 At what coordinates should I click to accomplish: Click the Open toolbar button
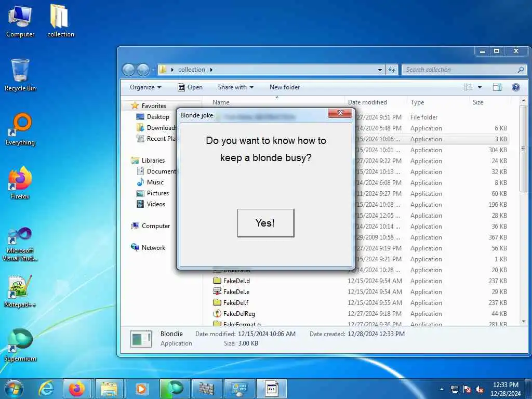(x=190, y=87)
